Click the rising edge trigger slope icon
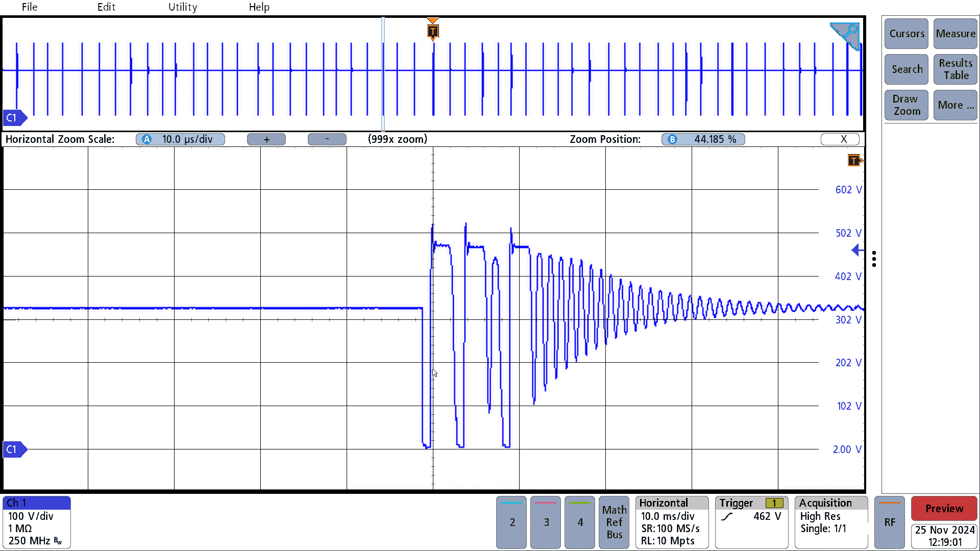This screenshot has width=980, height=551. tap(727, 517)
